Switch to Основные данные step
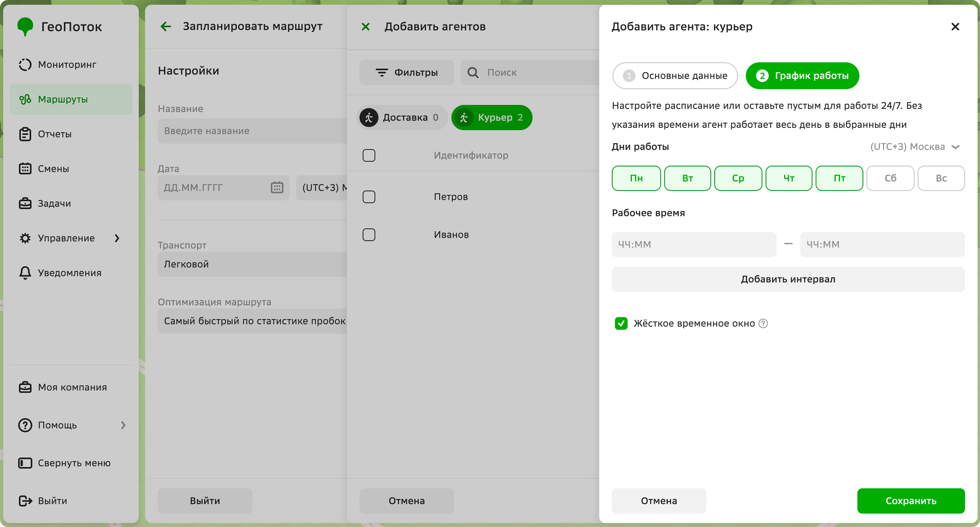Viewport: 980px width, 527px height. [x=675, y=76]
